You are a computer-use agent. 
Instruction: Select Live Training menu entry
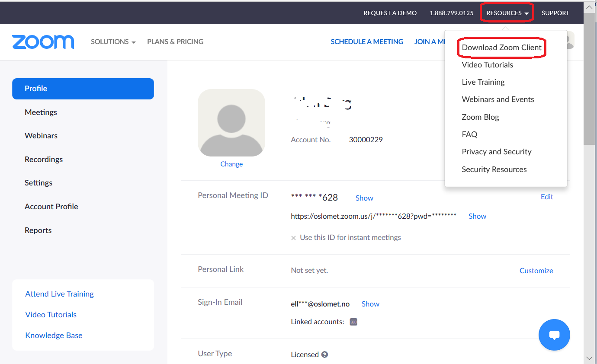pos(483,82)
